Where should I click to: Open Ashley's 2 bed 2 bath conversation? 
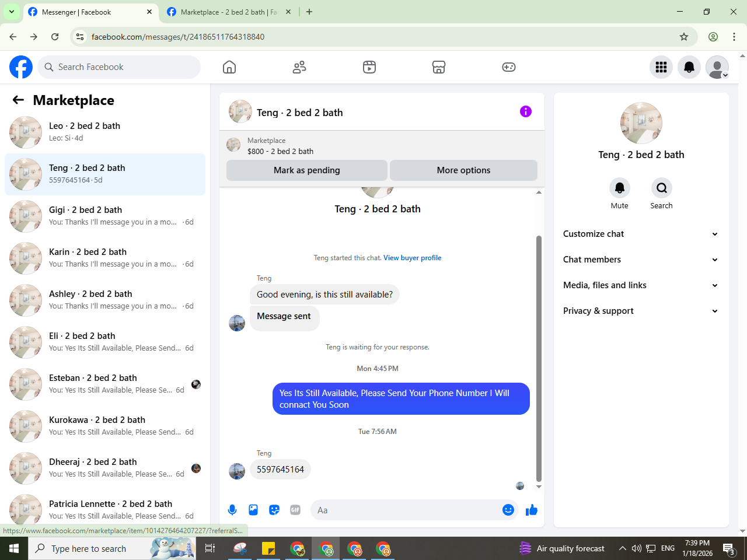105,300
